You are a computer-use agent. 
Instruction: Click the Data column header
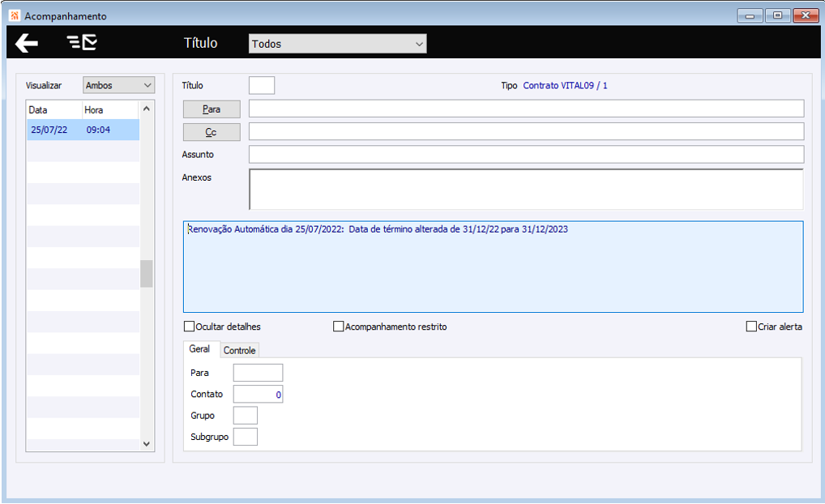pyautogui.click(x=55, y=110)
